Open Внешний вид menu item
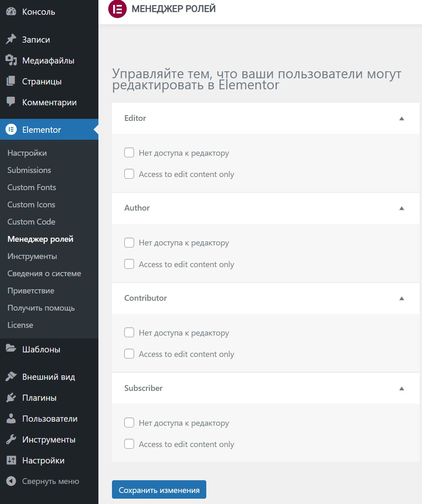Image resolution: width=422 pixels, height=504 pixels. click(49, 377)
